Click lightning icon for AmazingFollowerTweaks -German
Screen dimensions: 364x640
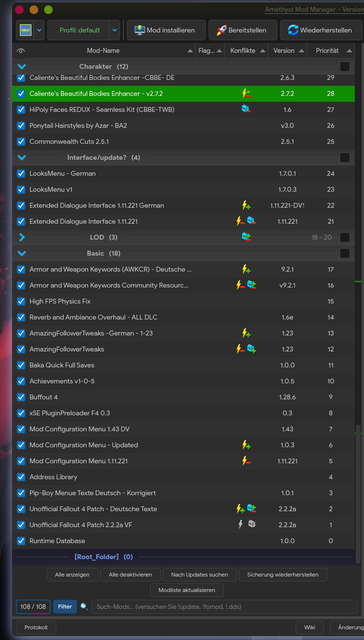point(246,333)
